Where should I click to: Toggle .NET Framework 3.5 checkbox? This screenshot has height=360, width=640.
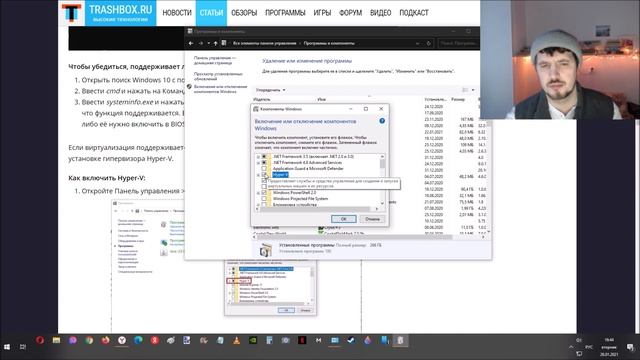point(264,157)
